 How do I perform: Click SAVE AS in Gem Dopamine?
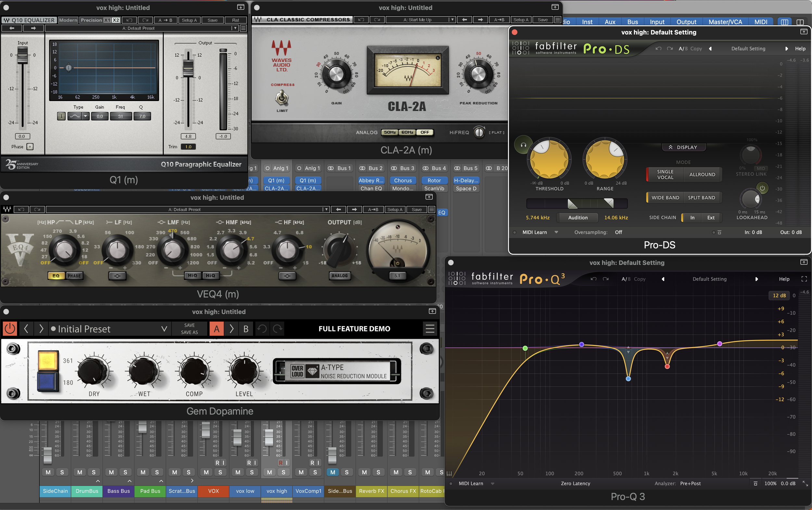pyautogui.click(x=189, y=332)
